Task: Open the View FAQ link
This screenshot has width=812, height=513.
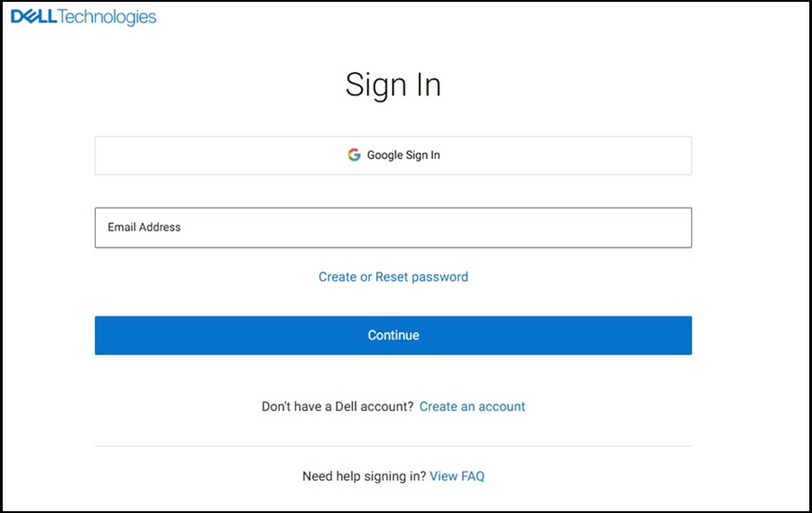Action: pyautogui.click(x=457, y=476)
